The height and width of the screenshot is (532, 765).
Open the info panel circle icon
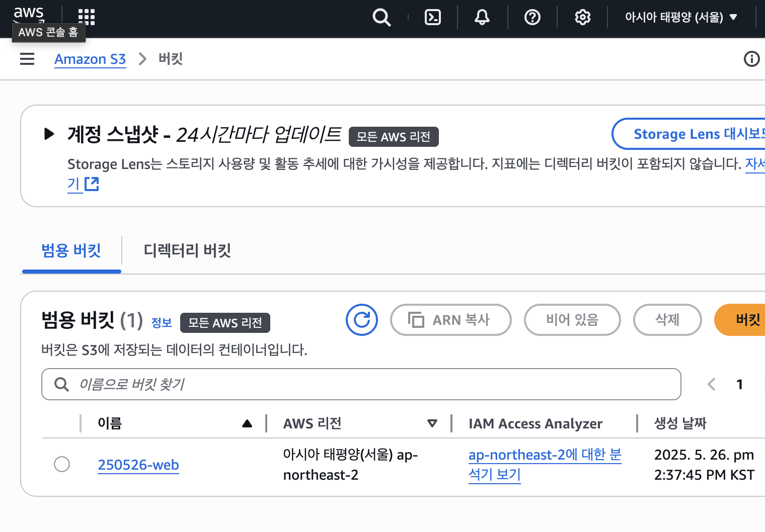751,59
